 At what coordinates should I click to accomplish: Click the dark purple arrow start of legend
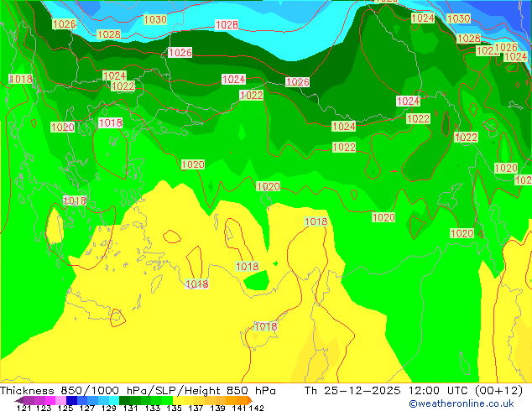coord(18,400)
